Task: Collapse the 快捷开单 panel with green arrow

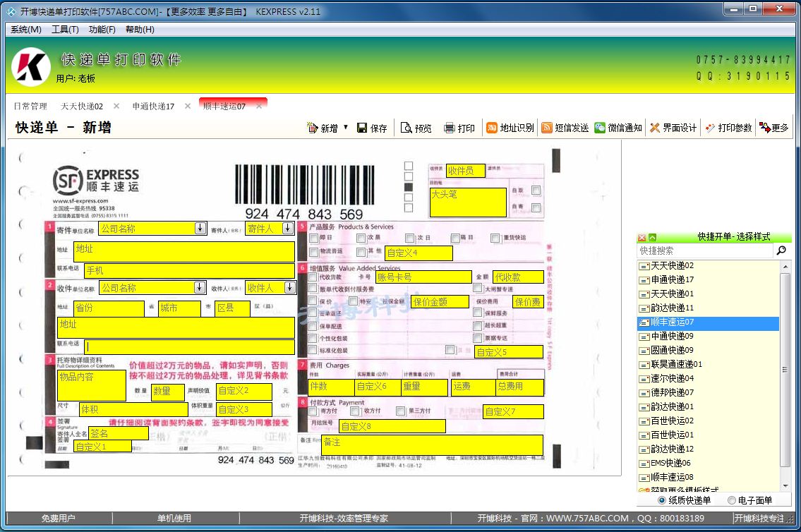Action: point(652,237)
